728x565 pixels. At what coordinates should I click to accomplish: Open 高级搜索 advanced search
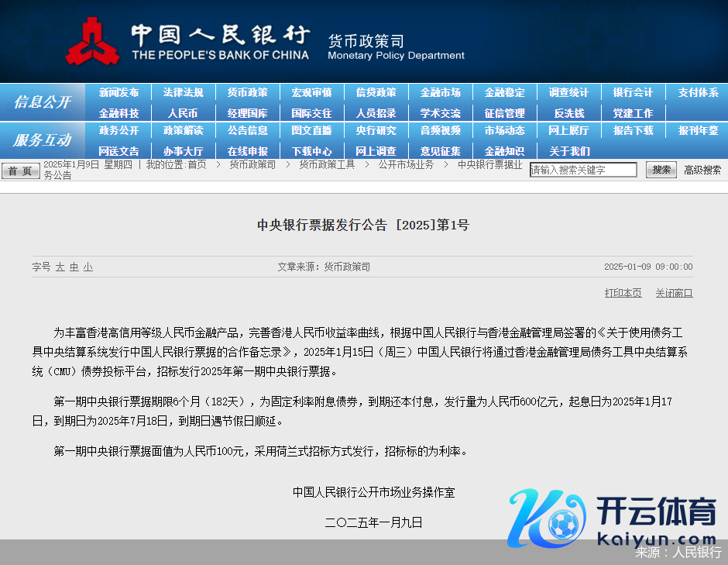(702, 169)
